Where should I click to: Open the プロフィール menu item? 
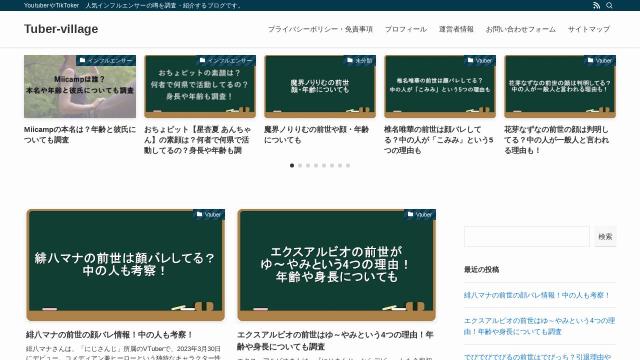point(406,29)
